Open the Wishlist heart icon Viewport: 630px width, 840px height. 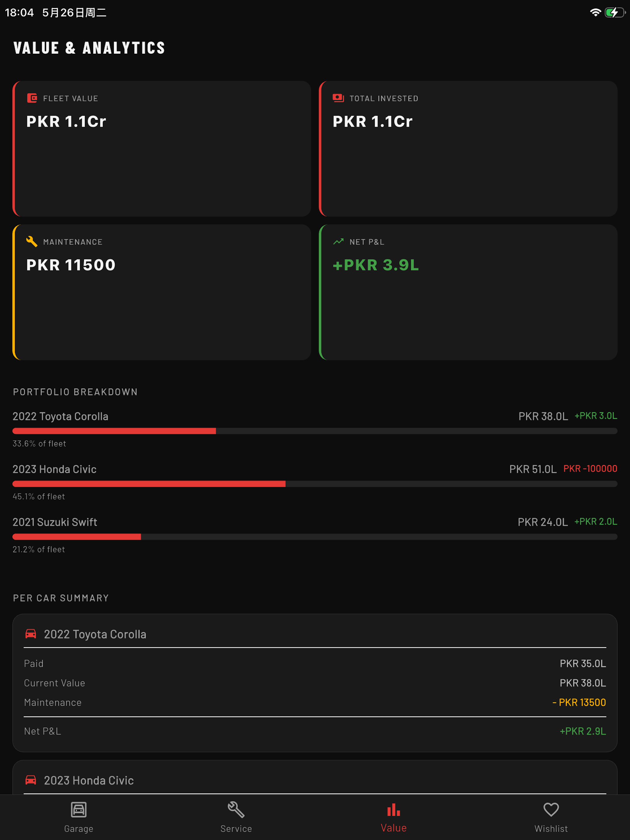coord(551,809)
